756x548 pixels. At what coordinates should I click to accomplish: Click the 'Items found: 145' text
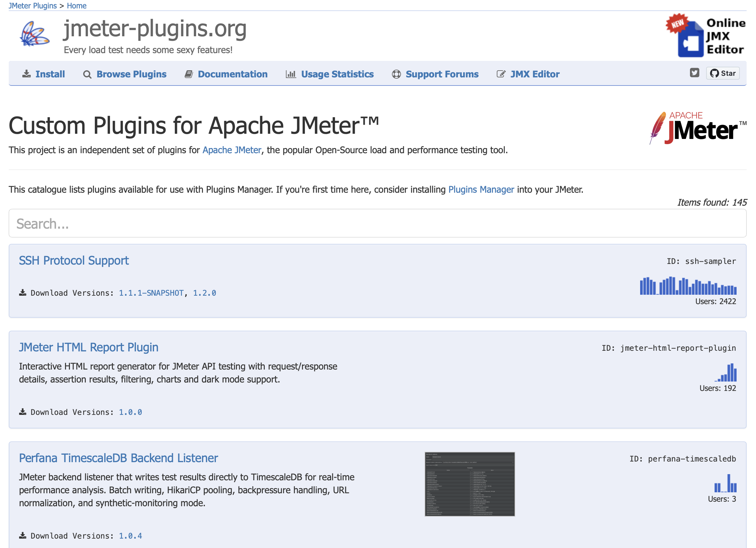click(x=712, y=202)
